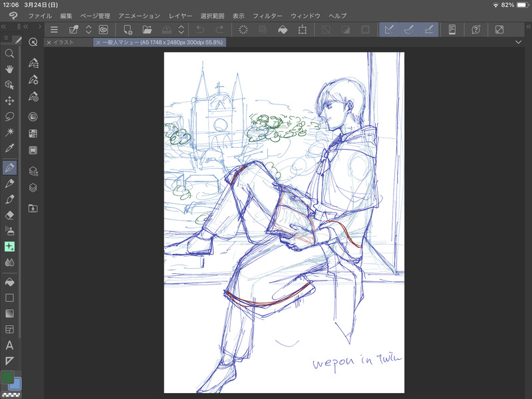Open the ファイル menu

click(x=40, y=16)
